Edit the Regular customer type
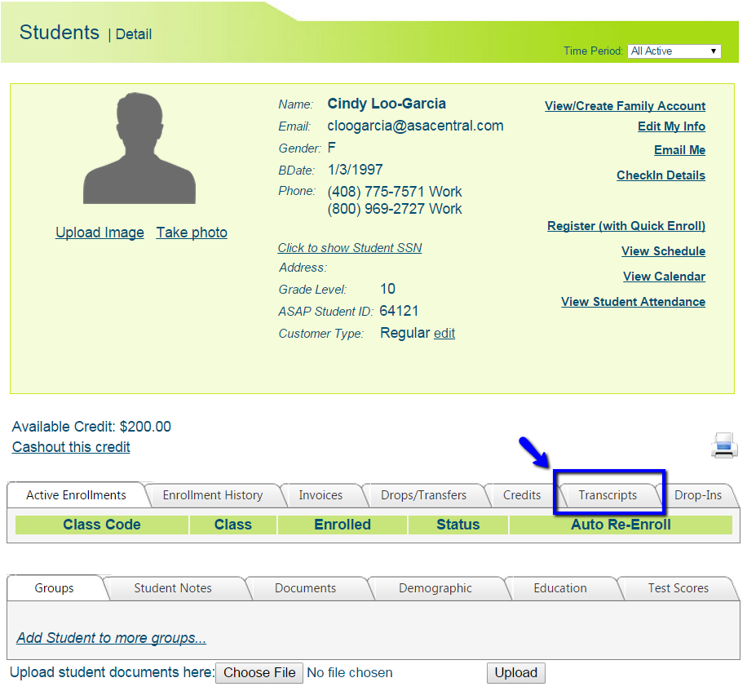Screen dimensions: 747x700 point(444,334)
